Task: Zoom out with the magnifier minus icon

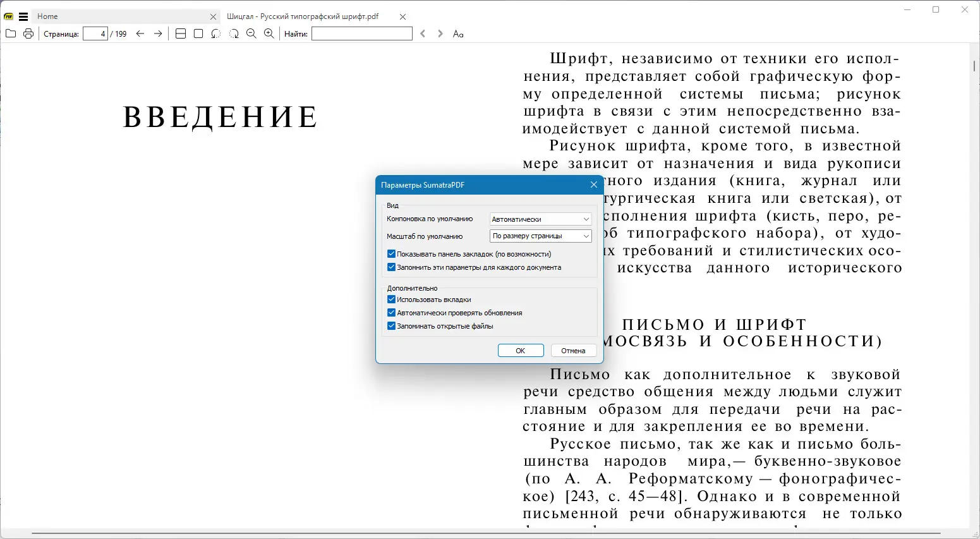Action: (x=251, y=33)
